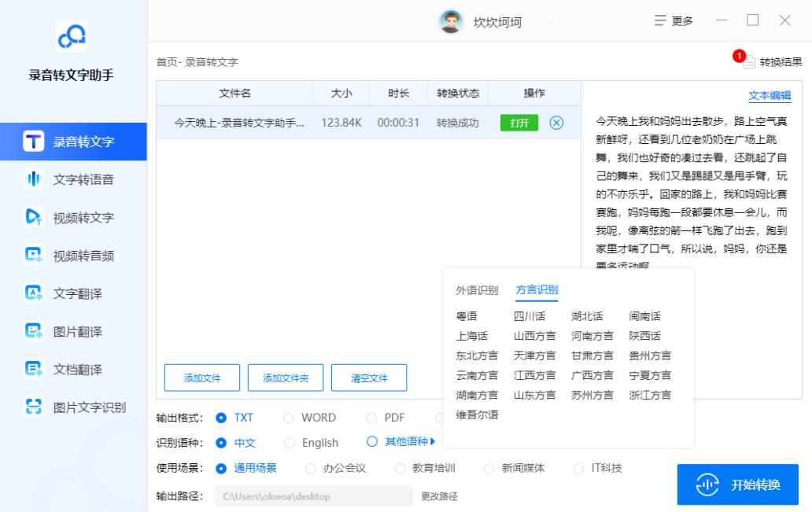Choose 粤语 from the dialect list
This screenshot has height=512, width=812.
click(x=467, y=316)
